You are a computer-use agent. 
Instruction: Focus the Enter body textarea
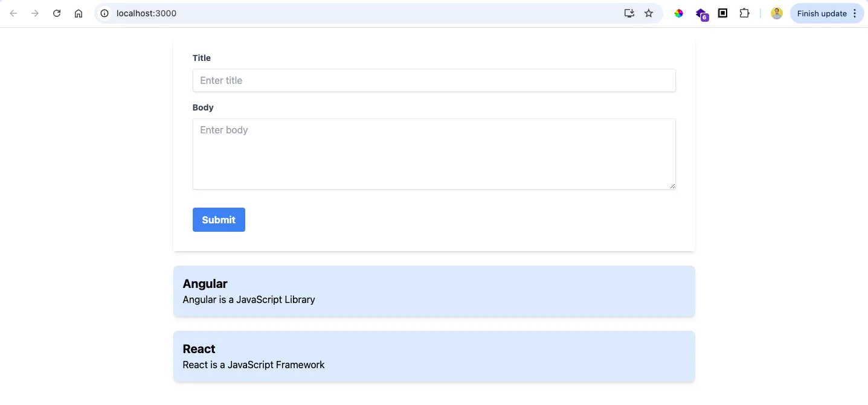(x=434, y=154)
